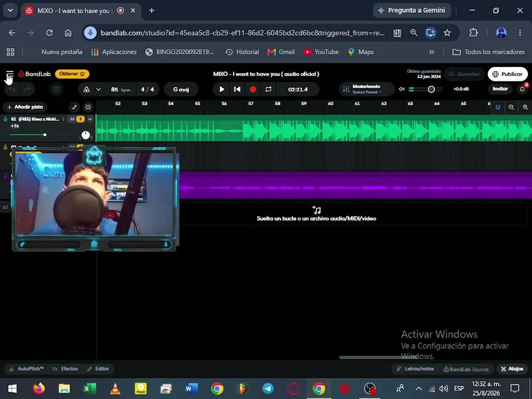
Task: Zoom in on the timeline
Action: click(x=525, y=107)
